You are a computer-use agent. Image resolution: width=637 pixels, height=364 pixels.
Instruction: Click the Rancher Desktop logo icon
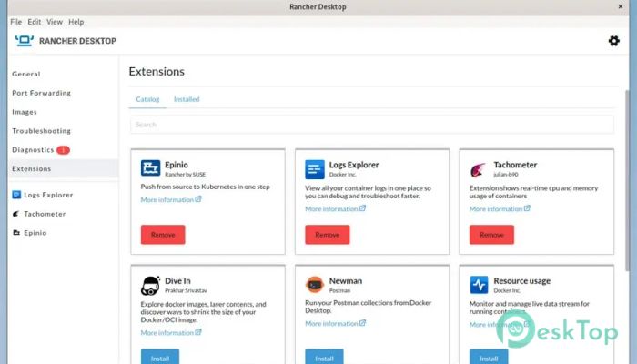pos(25,41)
